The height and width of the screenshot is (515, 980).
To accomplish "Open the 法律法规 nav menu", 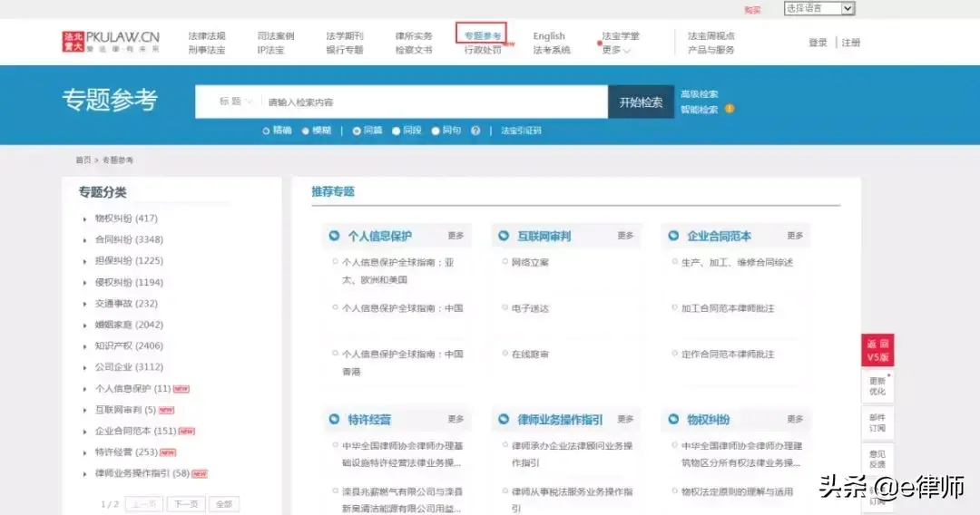I will point(207,36).
